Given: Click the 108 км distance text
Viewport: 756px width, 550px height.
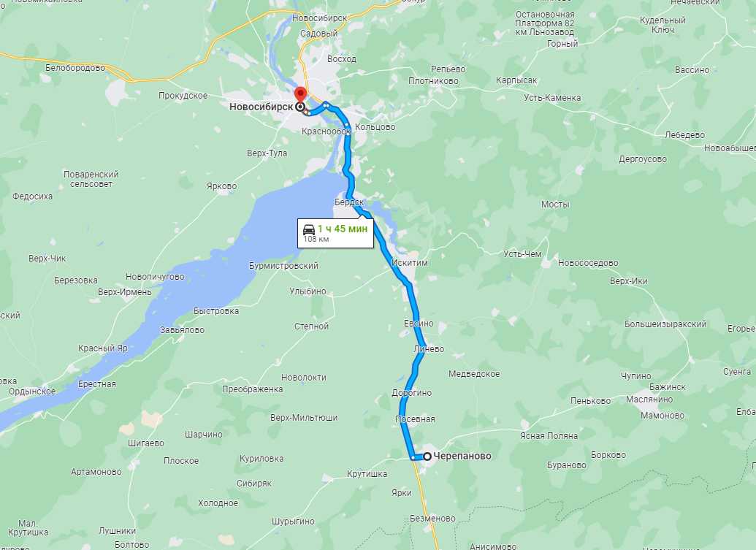Looking at the screenshot, I should [x=316, y=239].
